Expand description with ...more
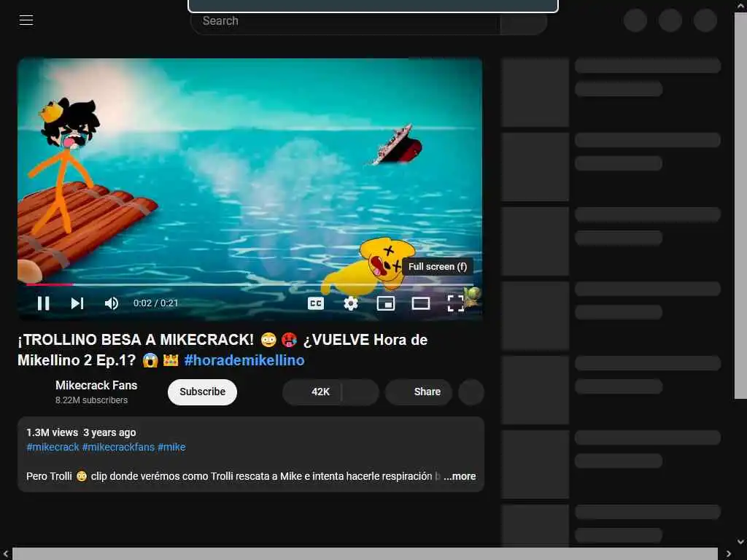The width and height of the screenshot is (747, 560). [x=460, y=476]
